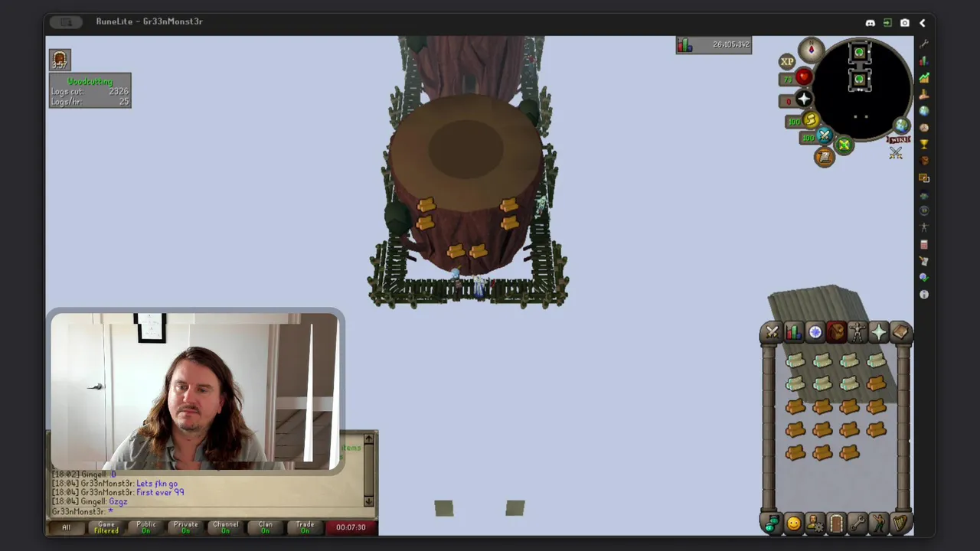Select the Private chat tab
The height and width of the screenshot is (551, 980).
[185, 527]
